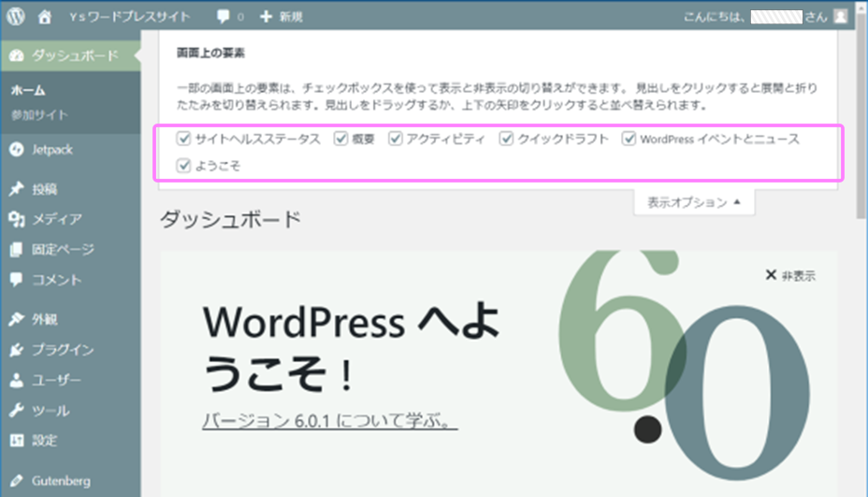Open the コメント menu label
Viewport: 868px width, 497px height.
57,280
